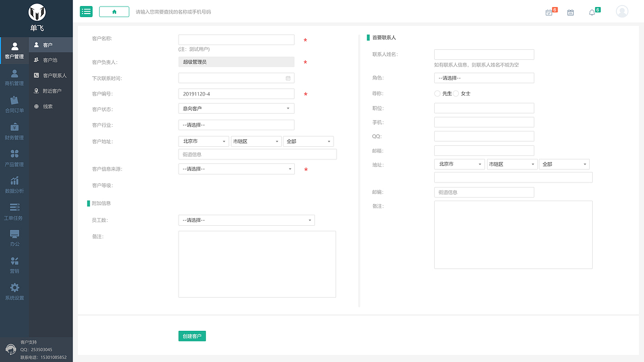
Task: Select the 女士 radio button
Action: tap(456, 94)
